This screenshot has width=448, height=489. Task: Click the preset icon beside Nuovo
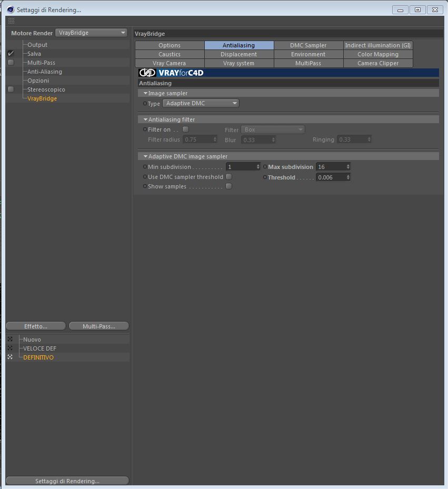(10, 339)
